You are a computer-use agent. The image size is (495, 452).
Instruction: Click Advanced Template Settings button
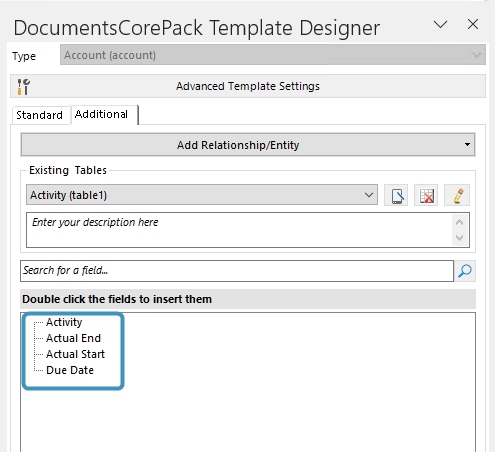coord(248,86)
